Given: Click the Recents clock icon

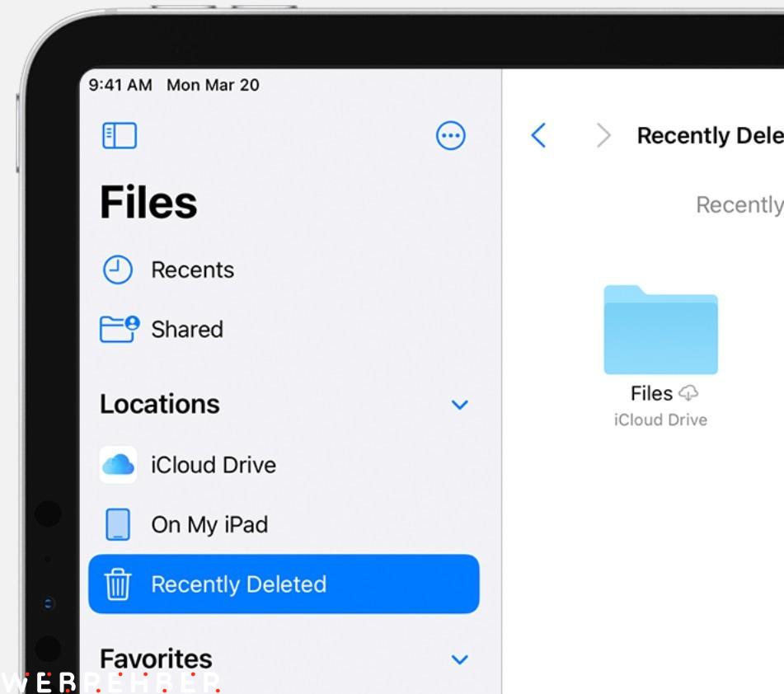Looking at the screenshot, I should pyautogui.click(x=118, y=270).
